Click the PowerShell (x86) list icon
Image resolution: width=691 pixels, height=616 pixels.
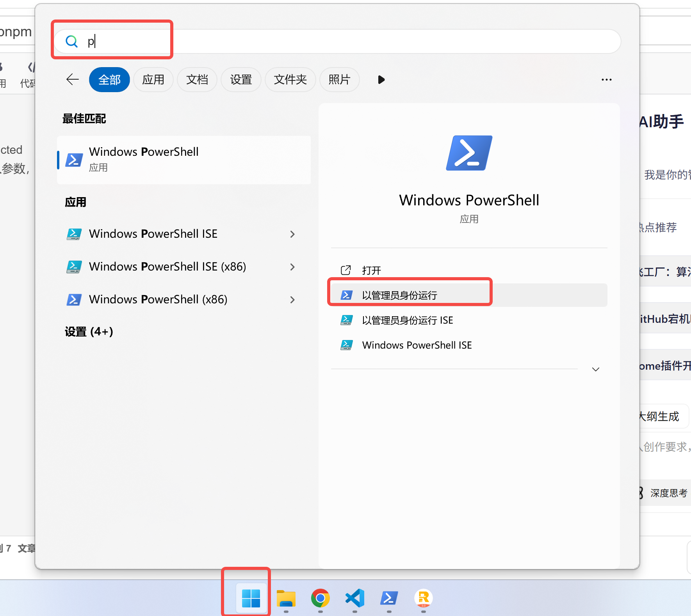(74, 299)
